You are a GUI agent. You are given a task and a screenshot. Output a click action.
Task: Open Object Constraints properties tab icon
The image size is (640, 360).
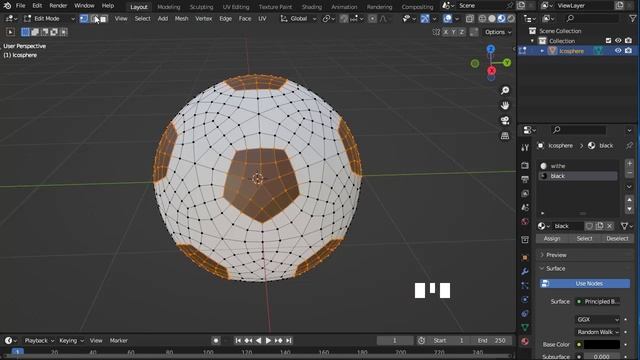pyautogui.click(x=525, y=313)
